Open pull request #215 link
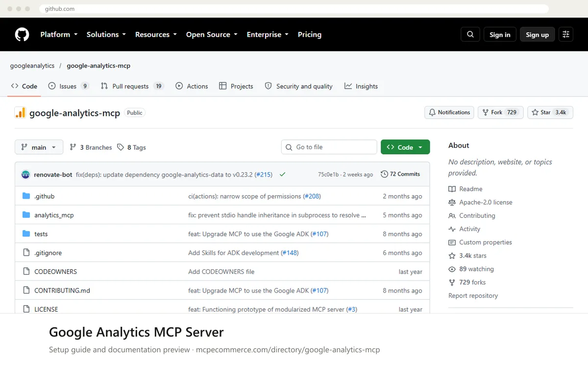Viewport: 588px width, 368px height. (264, 174)
